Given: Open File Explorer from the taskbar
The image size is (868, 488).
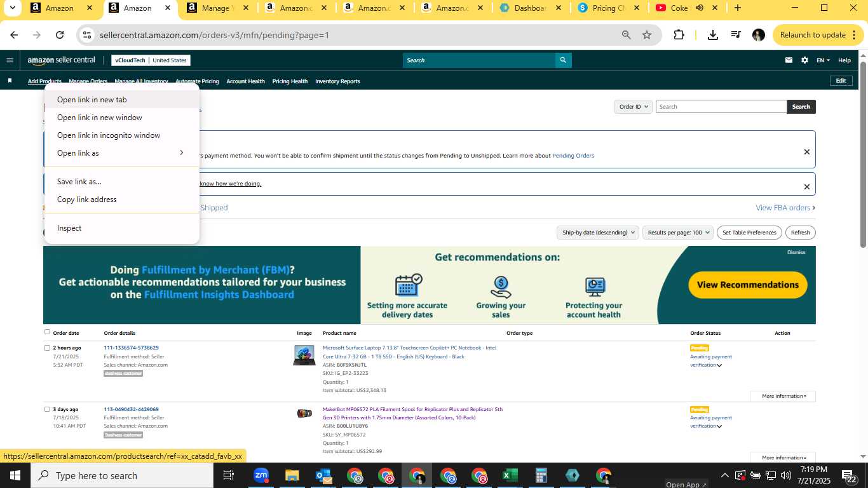Looking at the screenshot, I should [x=292, y=475].
